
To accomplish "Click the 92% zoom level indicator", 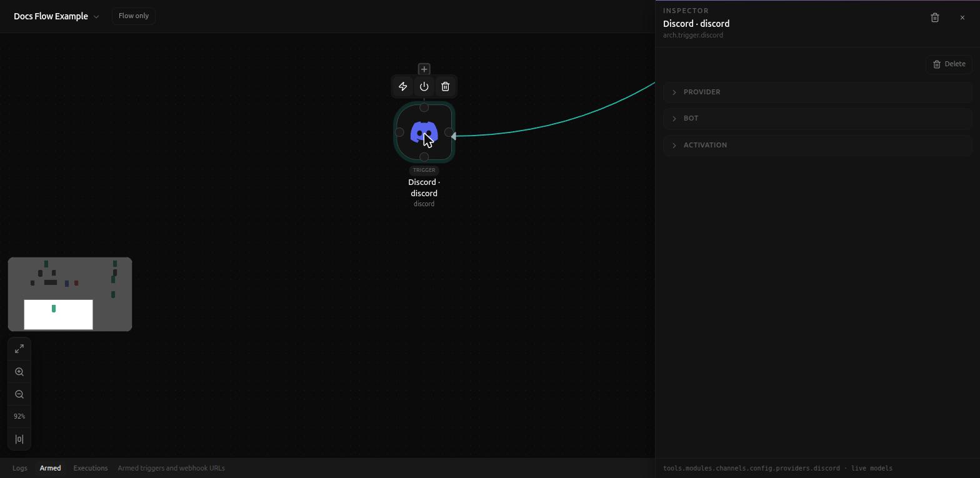I will pyautogui.click(x=19, y=416).
